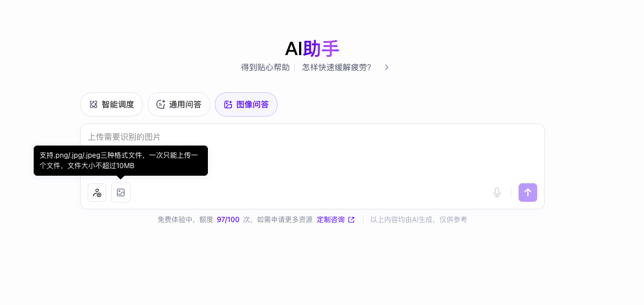
Task: Click the image upload icon
Action: coord(121,193)
